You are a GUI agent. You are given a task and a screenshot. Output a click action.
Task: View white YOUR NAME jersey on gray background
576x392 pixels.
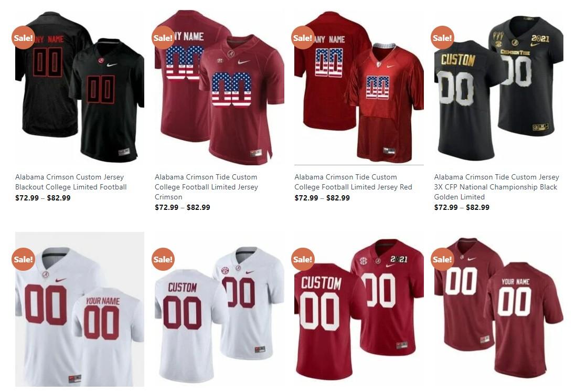79,309
